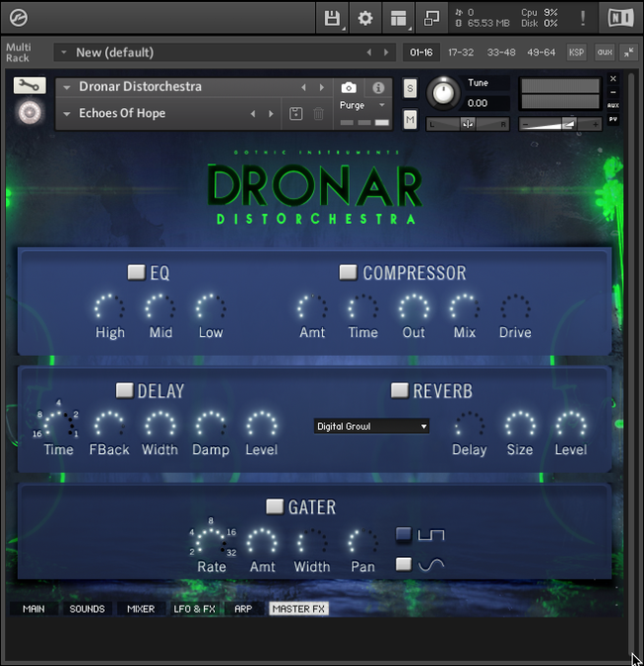Click the Delay FBack knob

tap(110, 424)
